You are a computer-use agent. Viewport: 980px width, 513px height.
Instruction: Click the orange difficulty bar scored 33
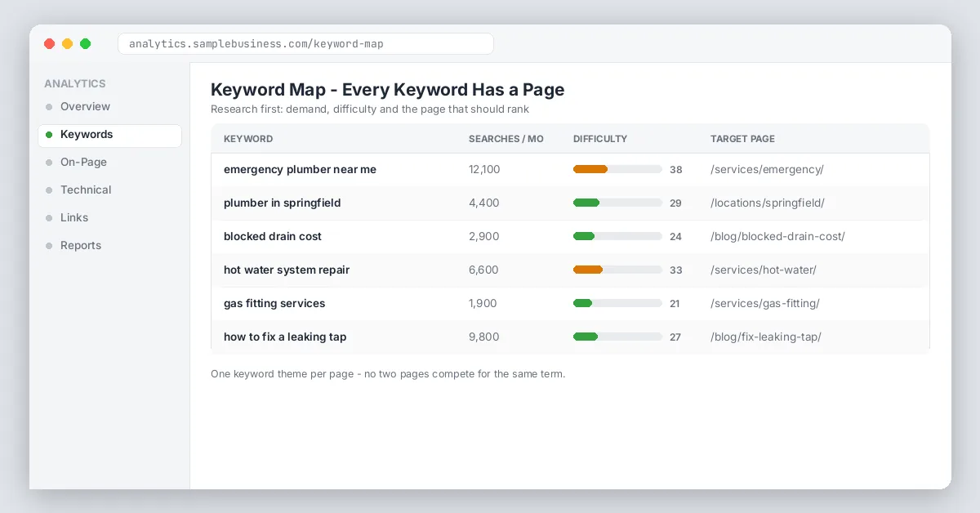tap(617, 270)
